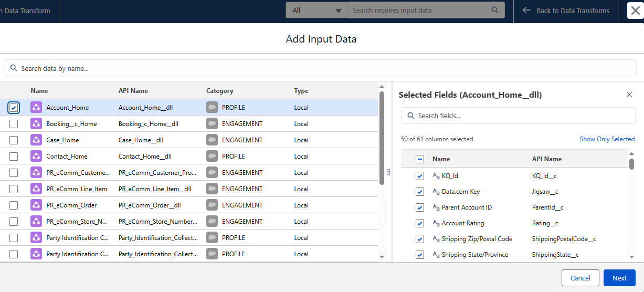Image resolution: width=644 pixels, height=292 pixels.
Task: Click the fields list API Name column header
Action: pyautogui.click(x=547, y=159)
